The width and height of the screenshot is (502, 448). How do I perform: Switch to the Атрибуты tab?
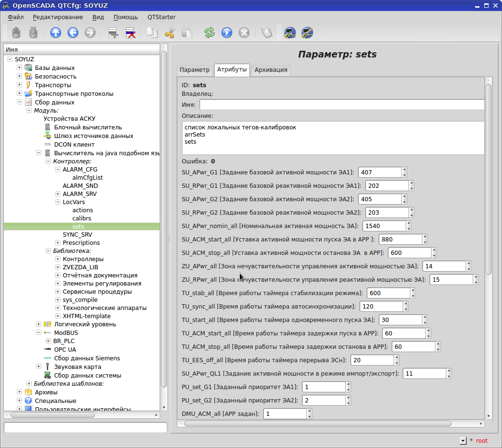coord(232,69)
